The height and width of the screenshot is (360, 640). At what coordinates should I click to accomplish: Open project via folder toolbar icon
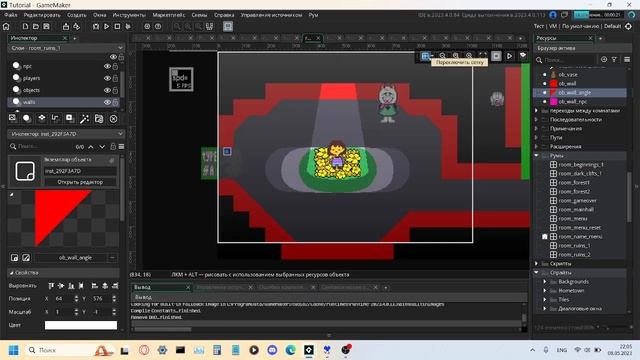36,27
